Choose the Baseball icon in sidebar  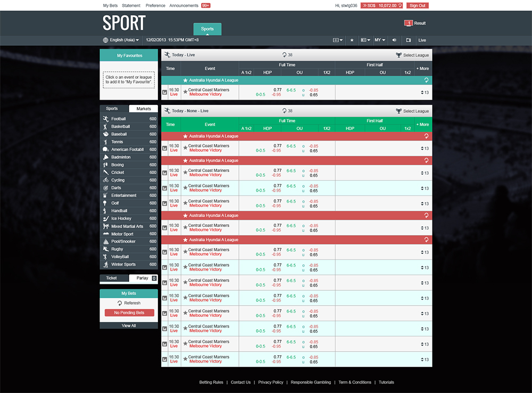pos(105,134)
